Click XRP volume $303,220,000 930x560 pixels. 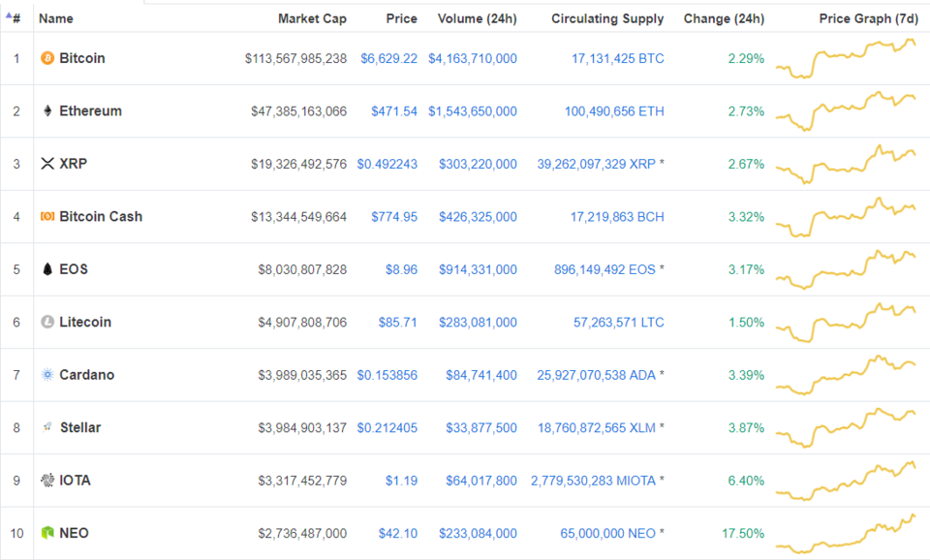(x=478, y=165)
